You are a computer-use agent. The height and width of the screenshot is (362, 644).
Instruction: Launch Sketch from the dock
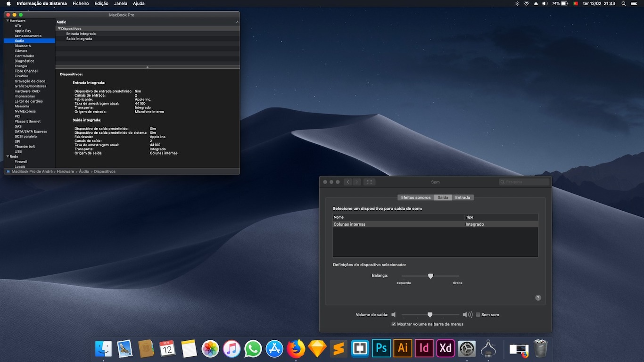[x=317, y=349]
